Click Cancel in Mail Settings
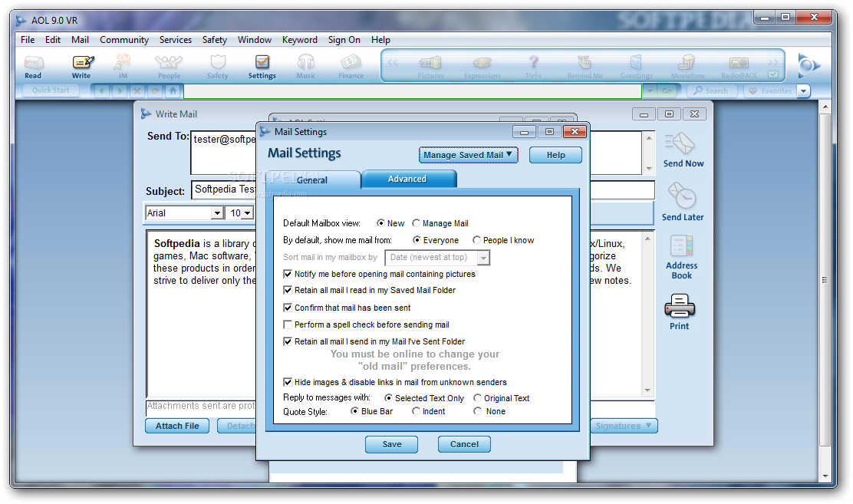 (x=464, y=444)
